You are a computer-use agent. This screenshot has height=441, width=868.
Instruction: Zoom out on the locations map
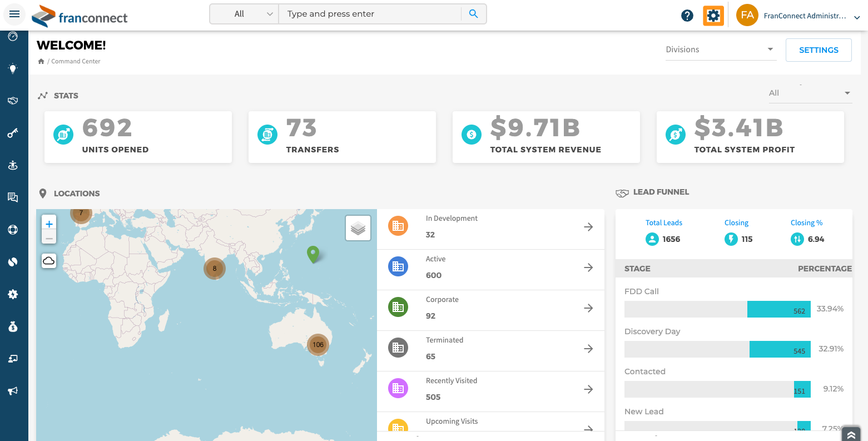[x=49, y=238]
